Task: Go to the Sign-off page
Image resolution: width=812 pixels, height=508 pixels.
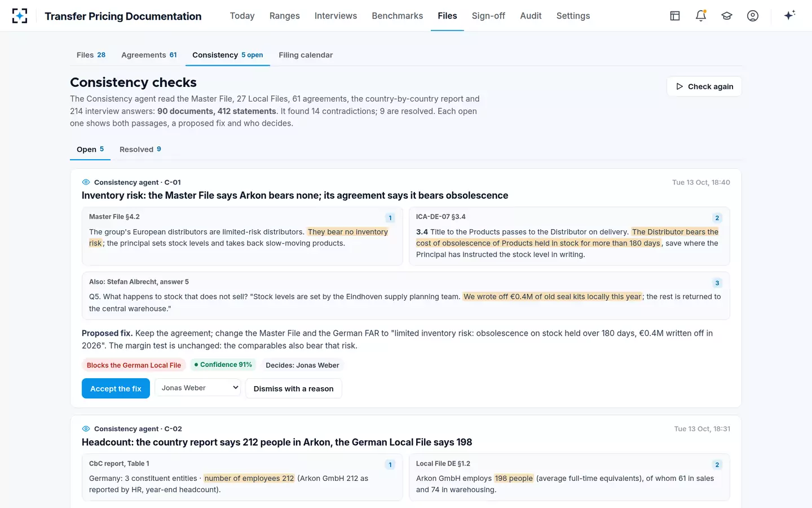Action: click(x=488, y=16)
